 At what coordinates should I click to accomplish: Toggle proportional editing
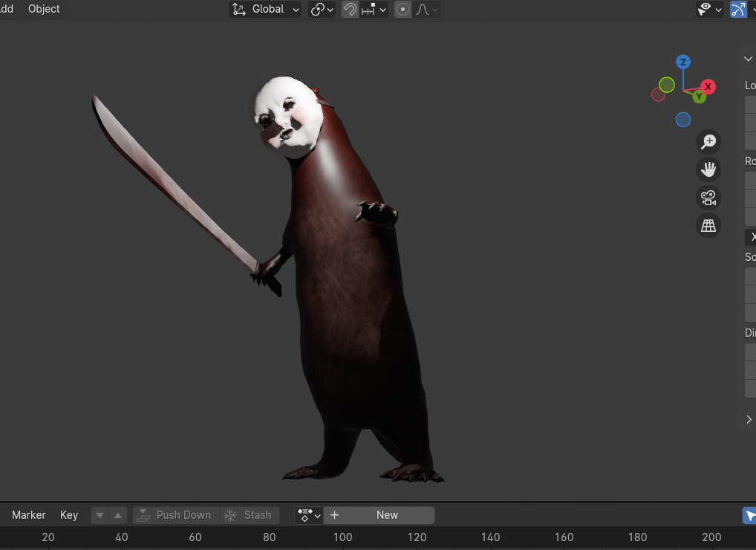click(403, 9)
